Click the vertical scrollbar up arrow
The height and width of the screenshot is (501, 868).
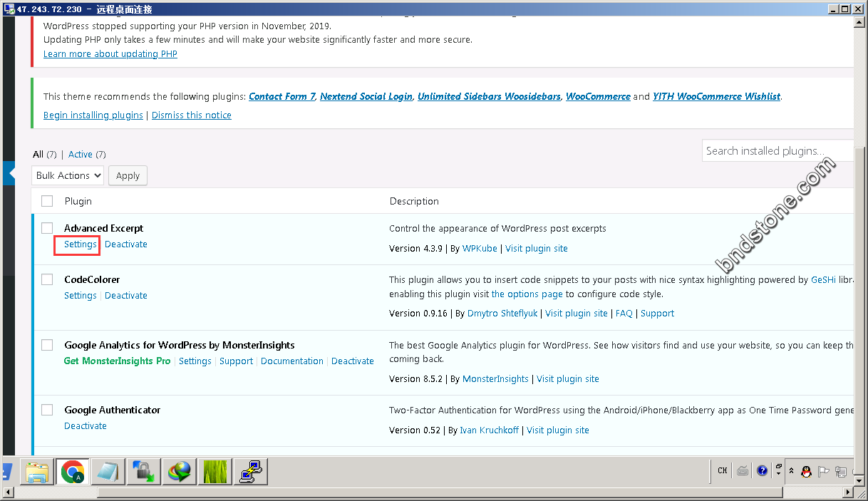point(860,23)
